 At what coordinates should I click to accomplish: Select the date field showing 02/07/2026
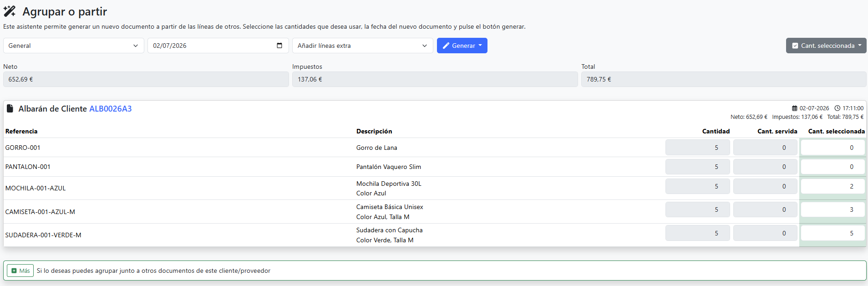218,46
